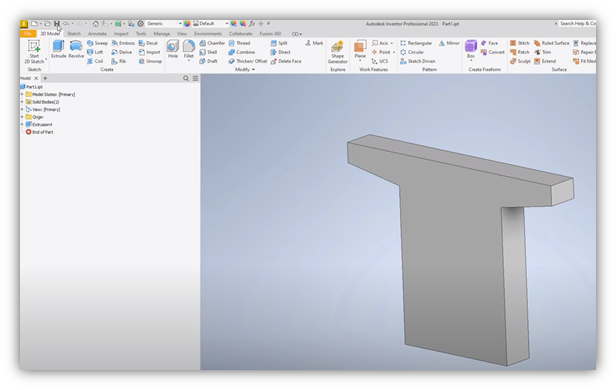616x390 pixels.
Task: Click the Save icon in quick access toolbar
Action: tap(57, 24)
